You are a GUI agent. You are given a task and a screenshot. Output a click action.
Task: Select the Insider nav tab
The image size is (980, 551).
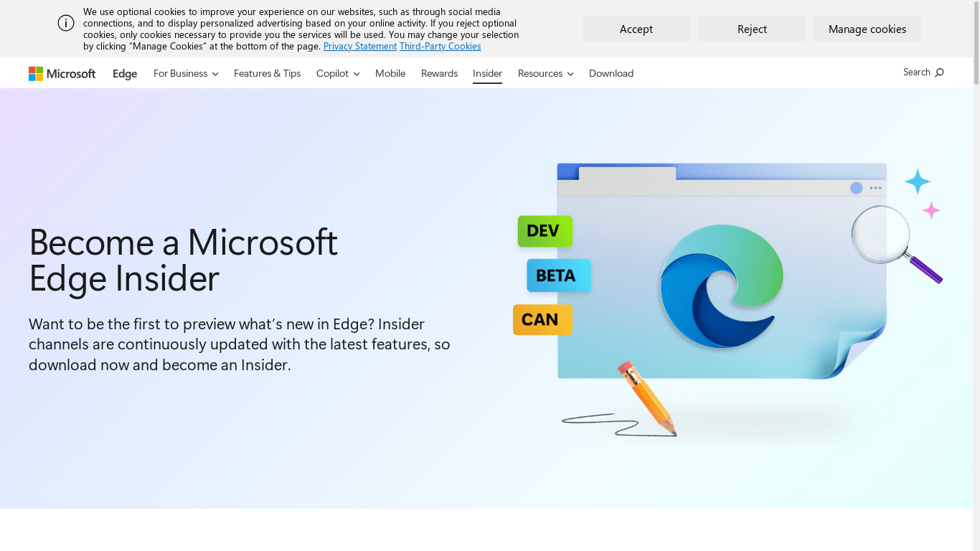(x=487, y=73)
